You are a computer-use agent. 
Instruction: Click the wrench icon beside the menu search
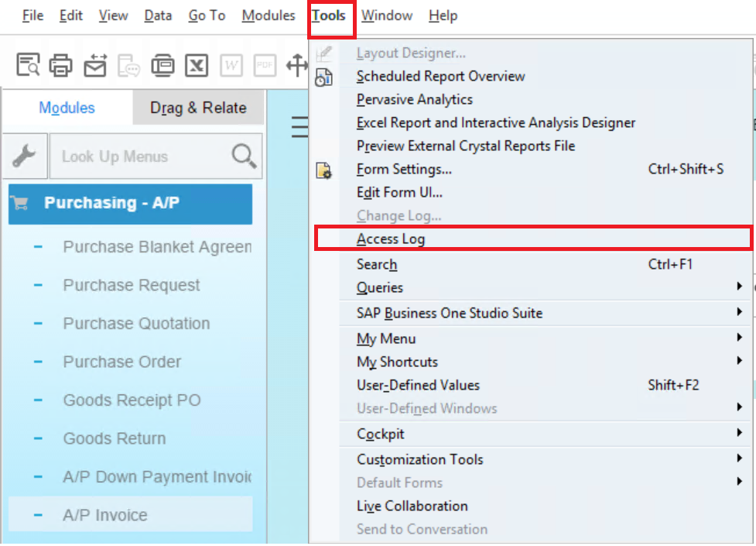pos(25,156)
